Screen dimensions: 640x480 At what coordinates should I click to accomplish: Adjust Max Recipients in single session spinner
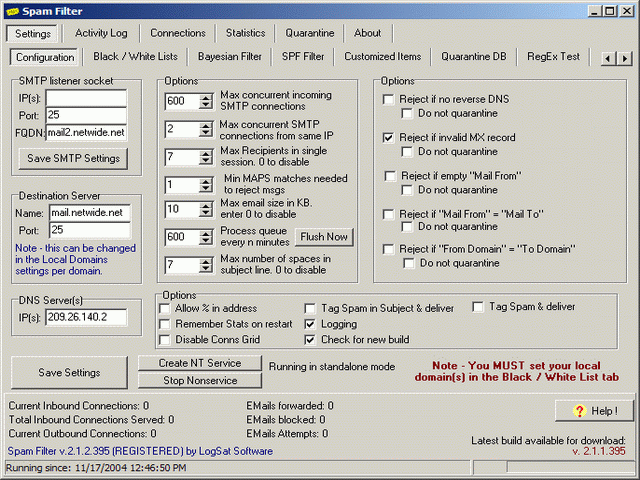click(x=206, y=157)
